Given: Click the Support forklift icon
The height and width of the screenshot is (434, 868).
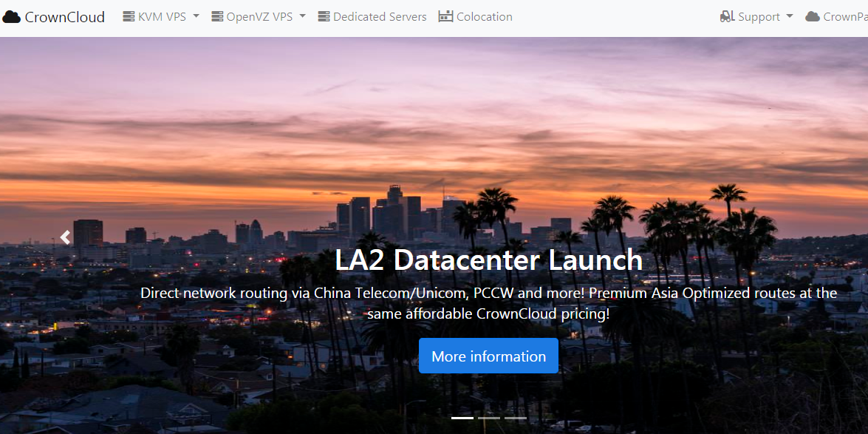Looking at the screenshot, I should point(728,16).
